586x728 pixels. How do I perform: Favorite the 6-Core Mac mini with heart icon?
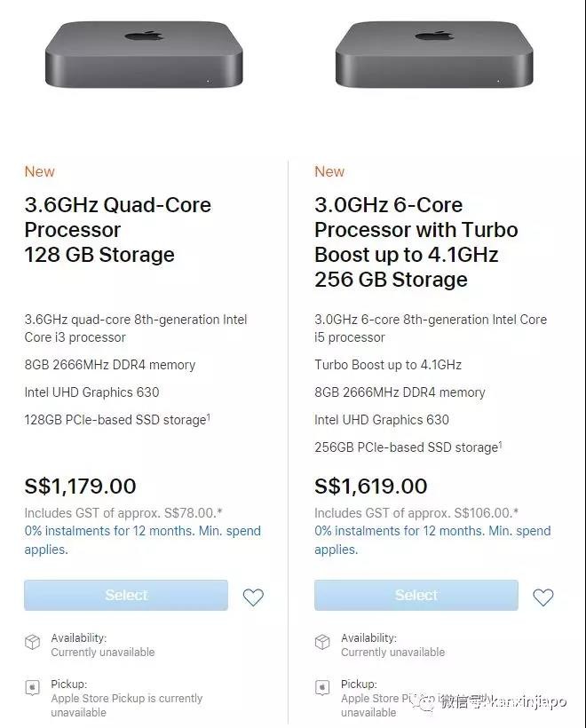coord(543,597)
